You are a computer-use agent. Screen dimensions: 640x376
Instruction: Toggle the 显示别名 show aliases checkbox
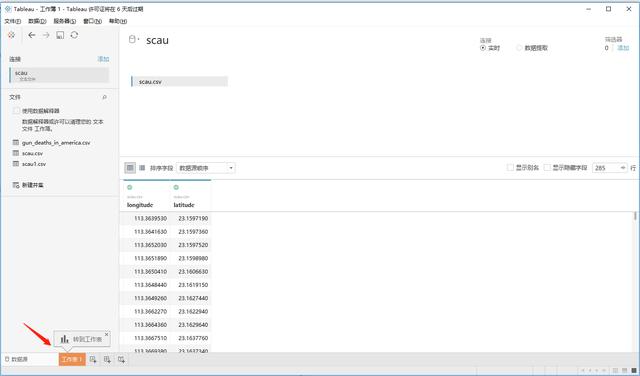coord(510,167)
